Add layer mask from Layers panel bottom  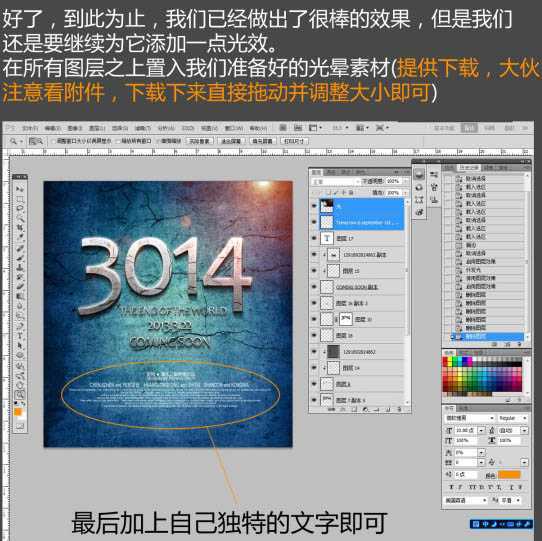click(x=354, y=409)
